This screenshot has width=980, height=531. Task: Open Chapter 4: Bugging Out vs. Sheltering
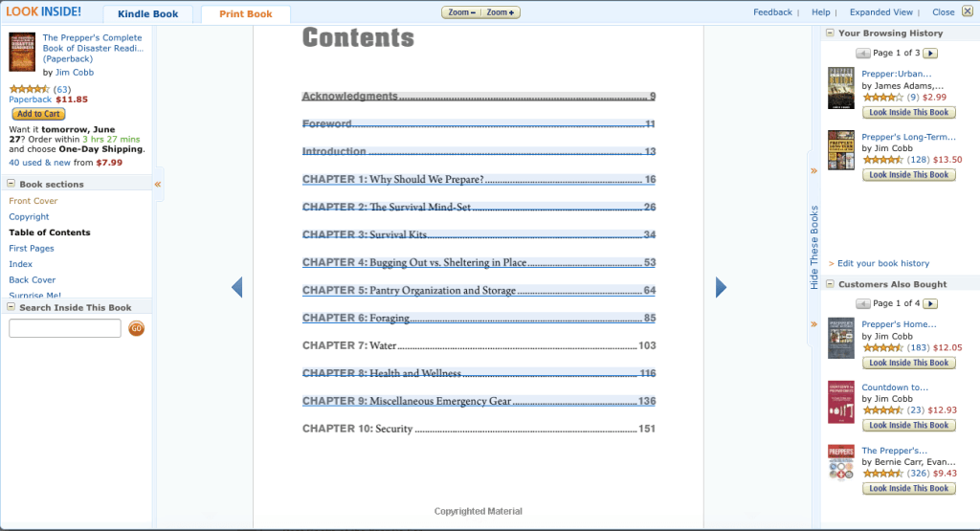(x=479, y=262)
